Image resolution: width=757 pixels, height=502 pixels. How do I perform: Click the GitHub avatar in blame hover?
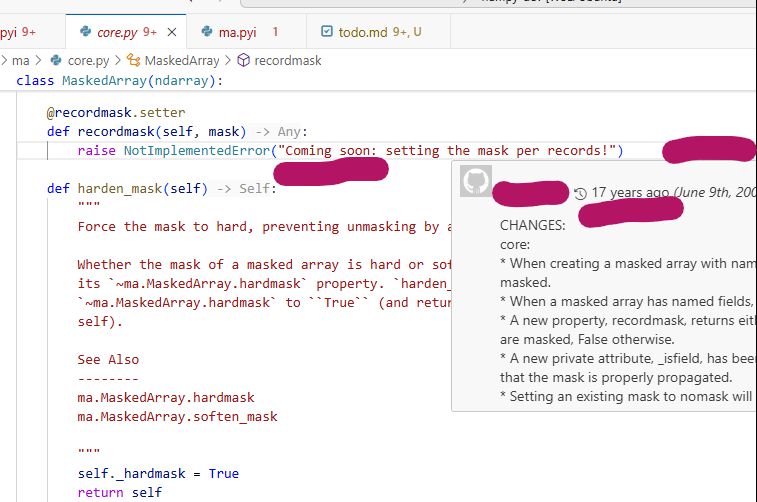476,181
